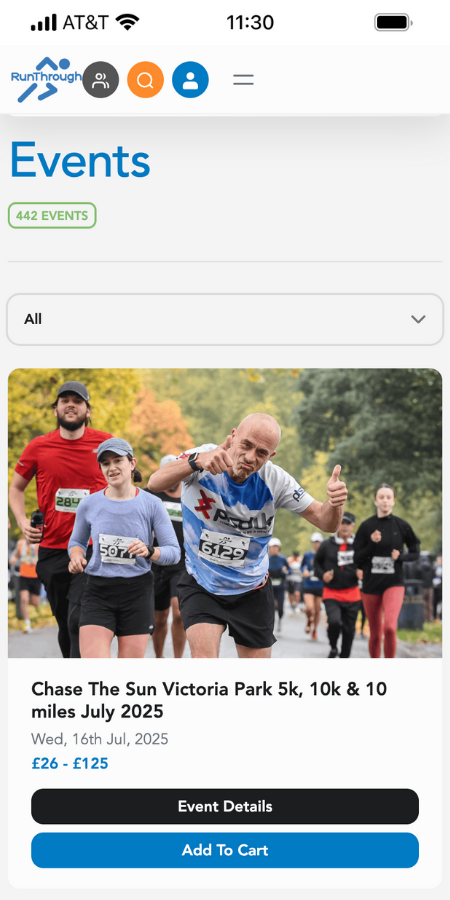Open Event Details for Chase The Sun
The image size is (450, 900).
[x=225, y=806]
